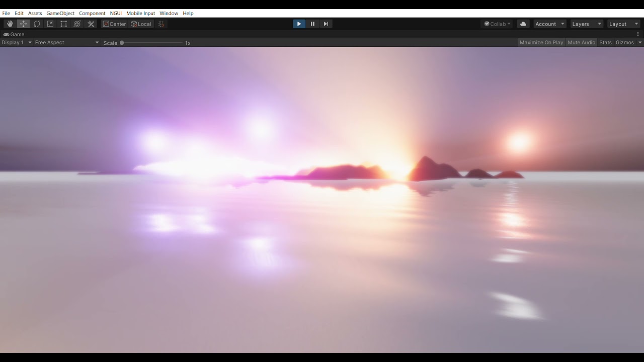Select the Hand tool

(10, 24)
